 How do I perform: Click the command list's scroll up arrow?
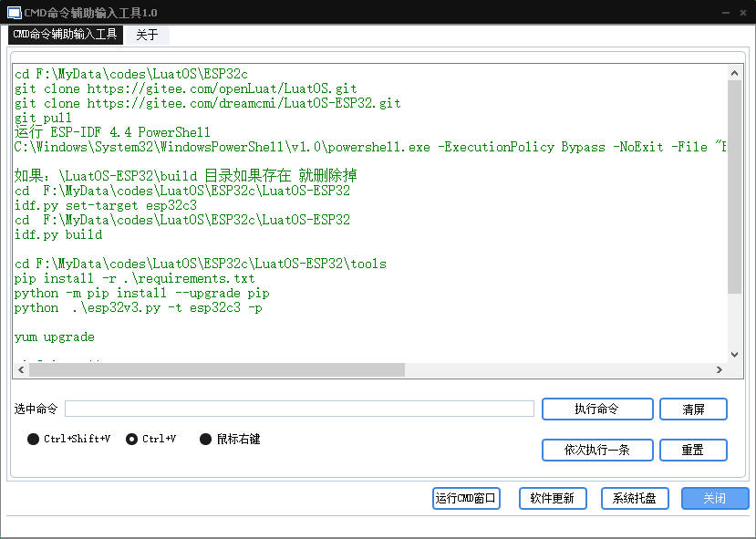[x=734, y=72]
